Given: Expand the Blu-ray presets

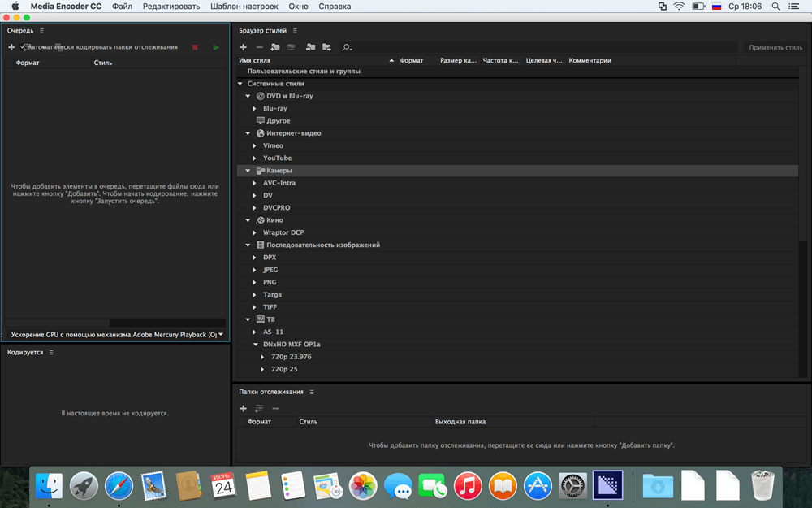Looking at the screenshot, I should tap(255, 108).
